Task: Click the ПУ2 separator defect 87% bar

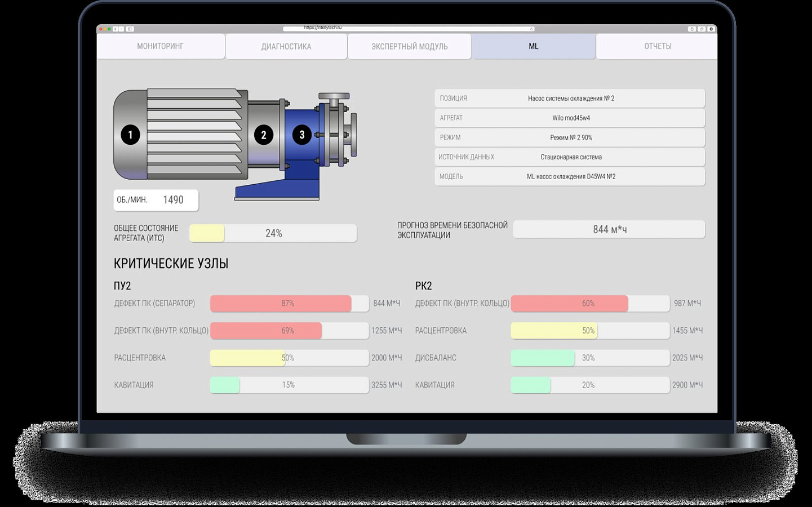Action: (x=290, y=303)
